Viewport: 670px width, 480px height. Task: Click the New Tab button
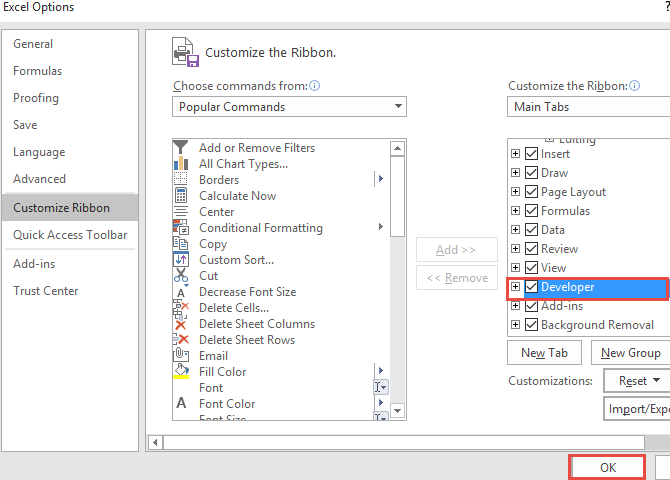point(544,353)
